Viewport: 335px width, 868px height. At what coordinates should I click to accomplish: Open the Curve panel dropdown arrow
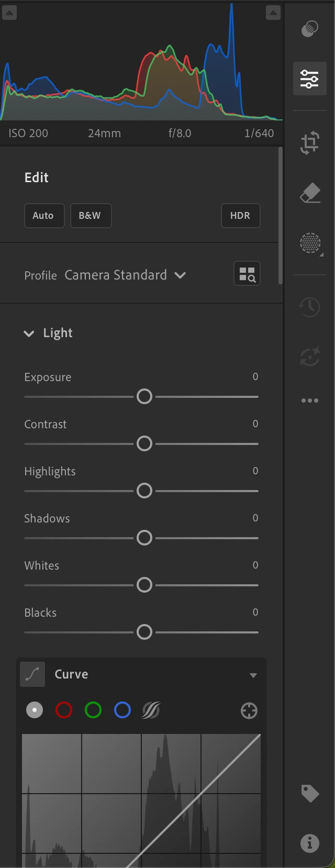253,675
